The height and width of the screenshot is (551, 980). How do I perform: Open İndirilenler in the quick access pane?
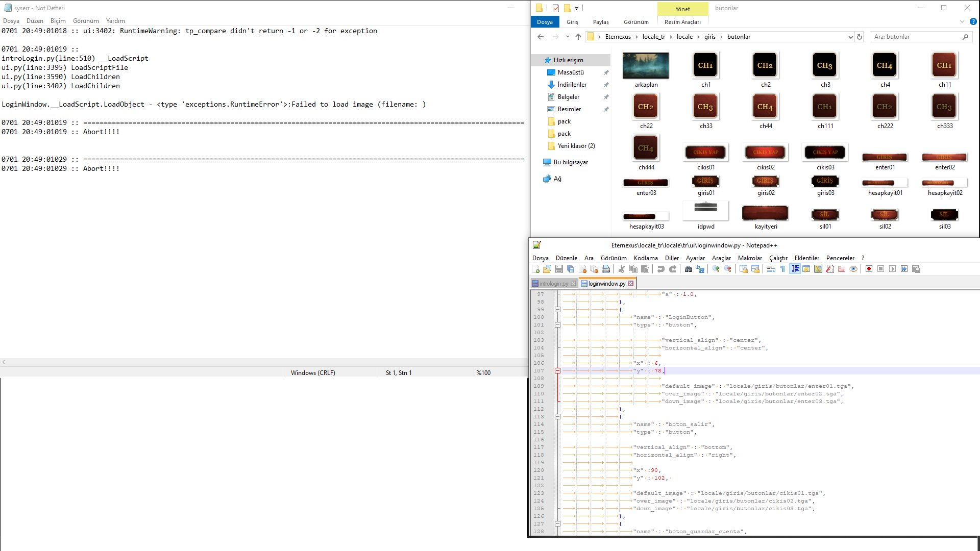pyautogui.click(x=572, y=85)
